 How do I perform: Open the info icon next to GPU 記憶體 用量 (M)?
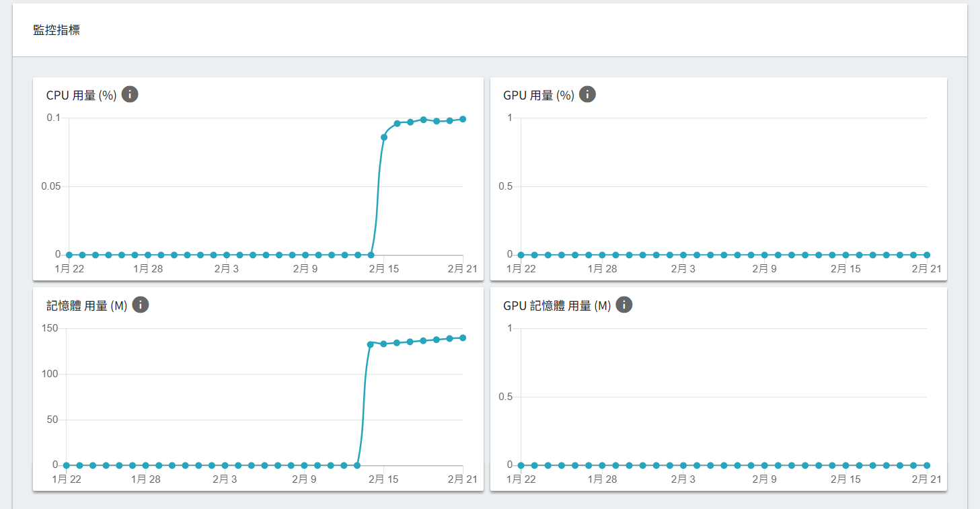624,305
